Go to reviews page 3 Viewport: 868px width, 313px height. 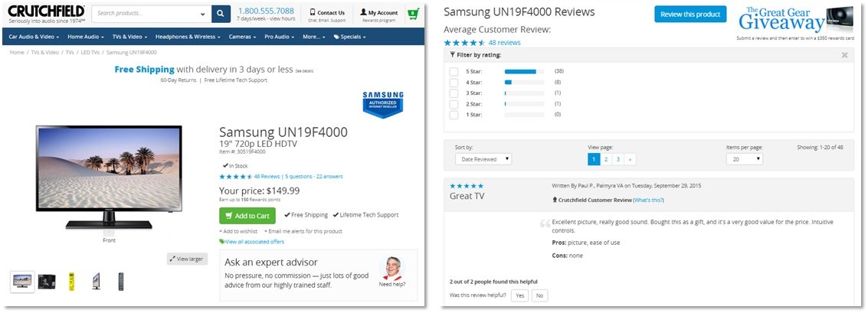coord(617,159)
